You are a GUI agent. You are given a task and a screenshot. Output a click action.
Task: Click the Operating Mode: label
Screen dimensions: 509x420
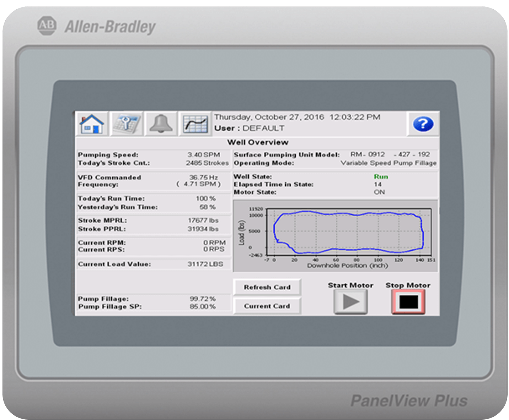click(264, 163)
